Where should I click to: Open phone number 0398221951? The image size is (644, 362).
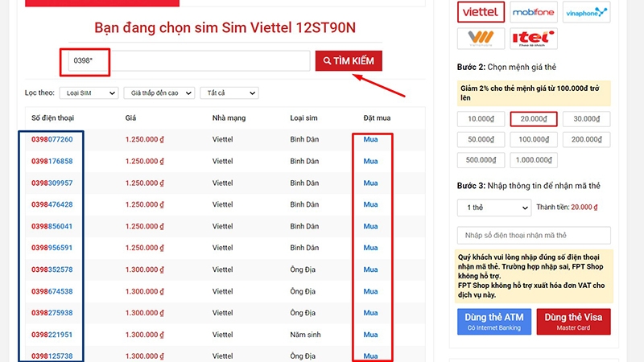(x=52, y=335)
